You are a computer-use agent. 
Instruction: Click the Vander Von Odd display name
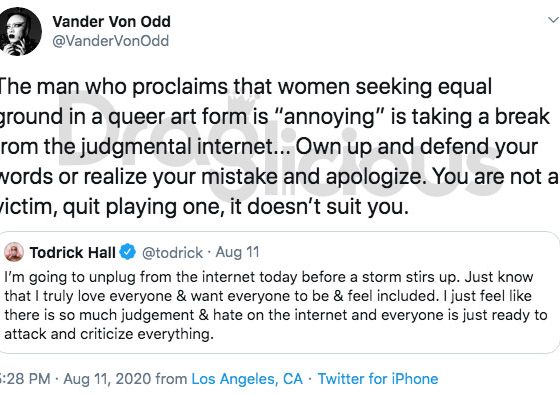[111, 22]
